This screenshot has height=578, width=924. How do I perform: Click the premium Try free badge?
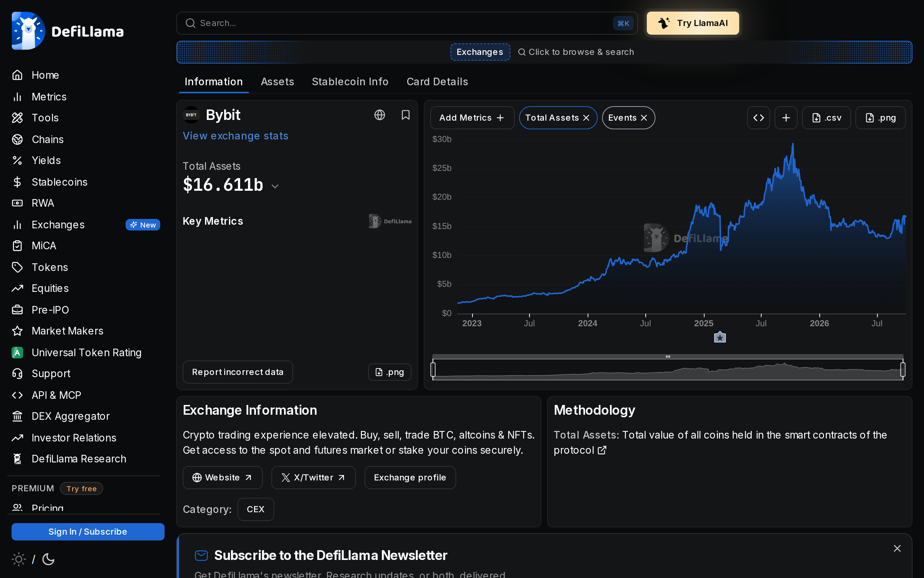click(x=81, y=488)
